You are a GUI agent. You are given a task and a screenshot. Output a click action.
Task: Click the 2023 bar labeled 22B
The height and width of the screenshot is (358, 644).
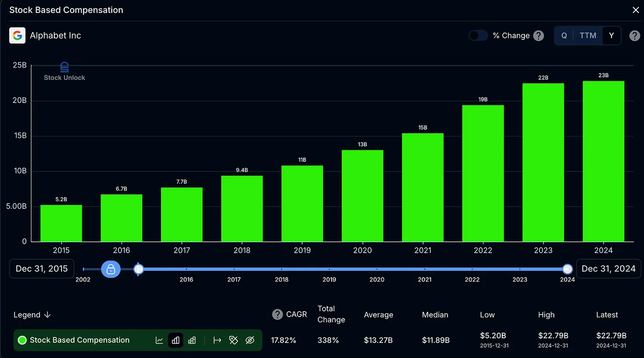click(x=543, y=163)
